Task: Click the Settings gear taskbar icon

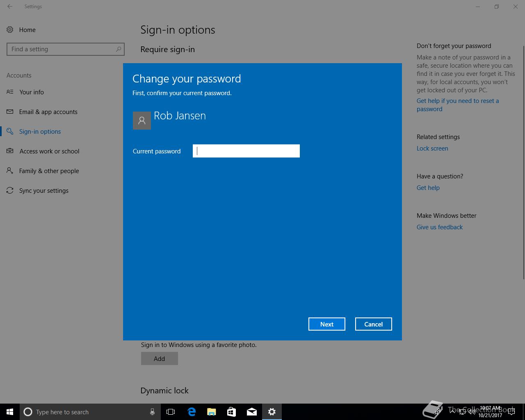Action: point(272,412)
